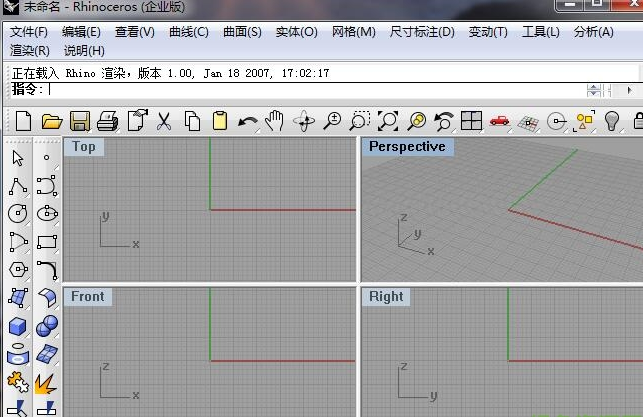The height and width of the screenshot is (417, 643).
Task: Click the red car icon
Action: pyautogui.click(x=499, y=121)
